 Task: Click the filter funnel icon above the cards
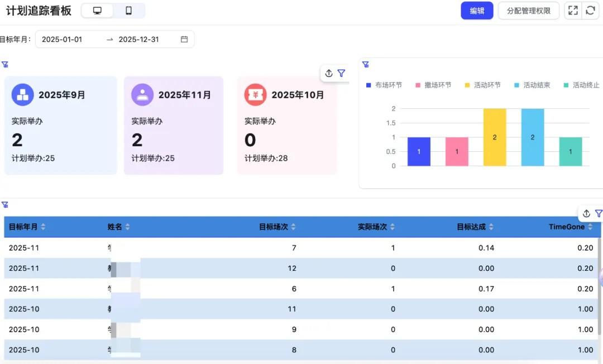click(342, 73)
